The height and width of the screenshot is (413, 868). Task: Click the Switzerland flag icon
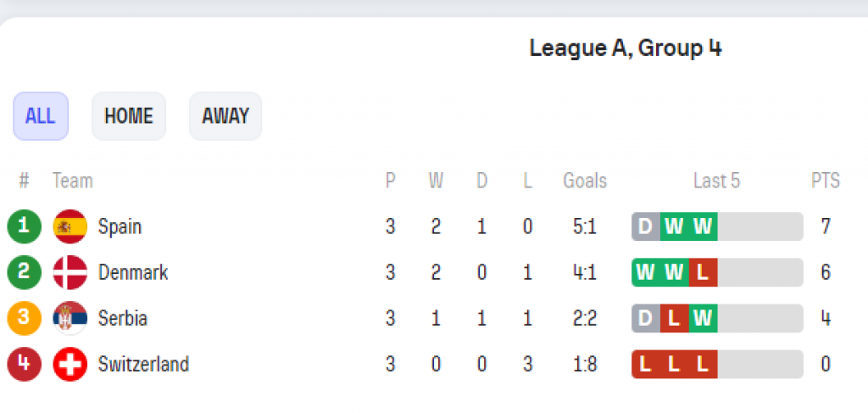(70, 364)
